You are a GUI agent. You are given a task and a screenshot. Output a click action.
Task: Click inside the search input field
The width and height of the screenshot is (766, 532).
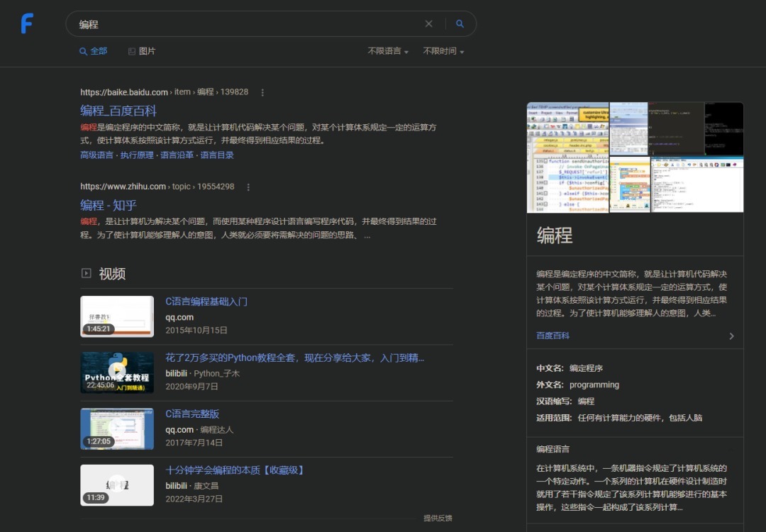pyautogui.click(x=248, y=24)
